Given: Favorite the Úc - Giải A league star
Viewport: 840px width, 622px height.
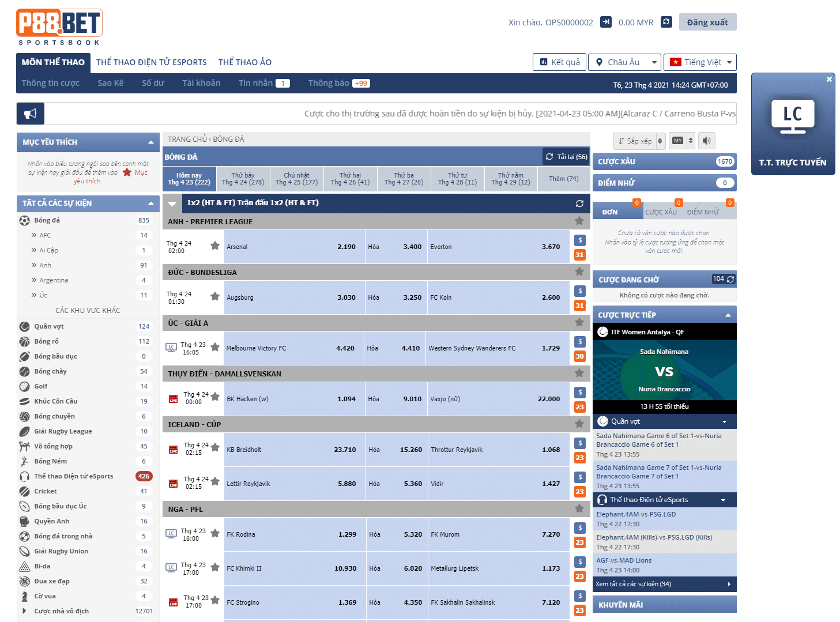Looking at the screenshot, I should [579, 322].
